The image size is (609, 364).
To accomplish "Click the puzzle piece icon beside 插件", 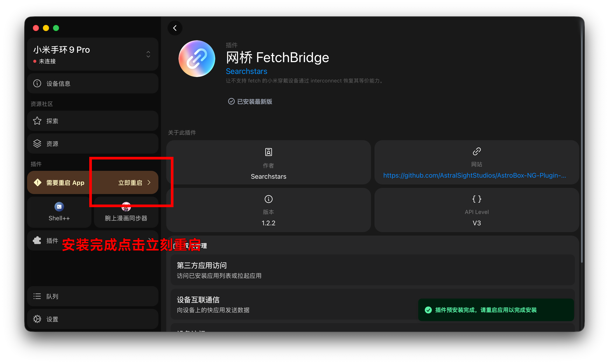I will tap(37, 240).
